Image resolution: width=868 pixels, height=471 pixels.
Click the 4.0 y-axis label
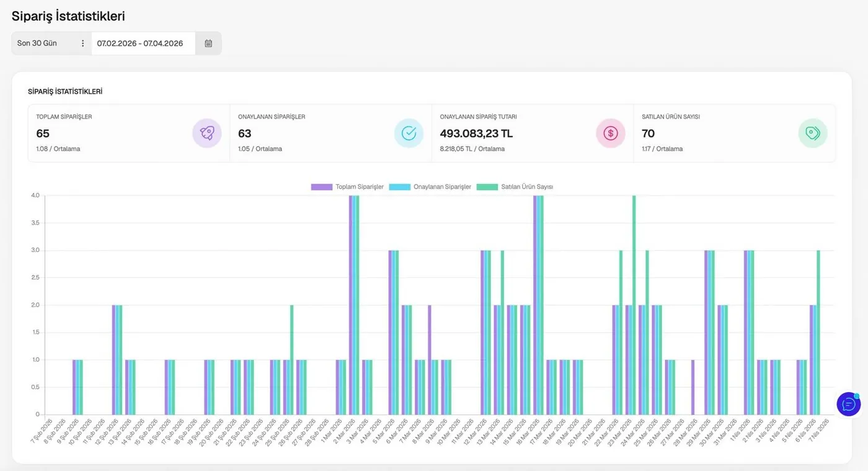click(35, 195)
